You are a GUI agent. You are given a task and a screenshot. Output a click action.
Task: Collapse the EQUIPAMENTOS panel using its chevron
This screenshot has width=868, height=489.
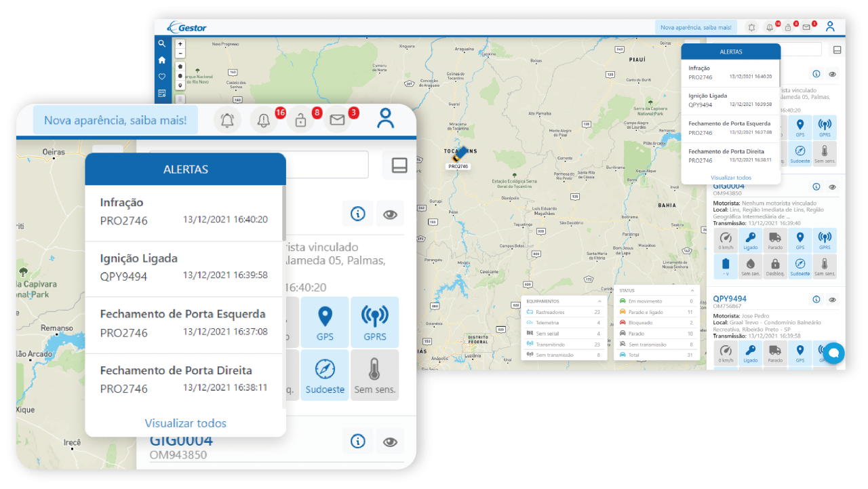(x=599, y=301)
